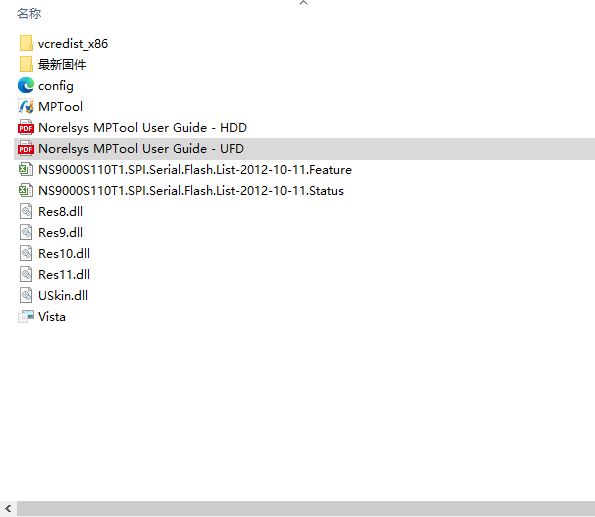Click the PDF icon for the UFD guide

coord(26,148)
